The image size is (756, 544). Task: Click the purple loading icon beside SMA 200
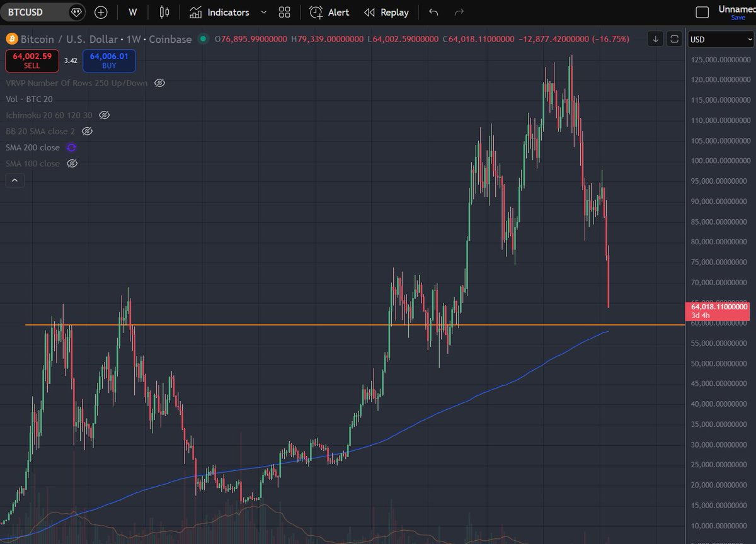(x=71, y=147)
